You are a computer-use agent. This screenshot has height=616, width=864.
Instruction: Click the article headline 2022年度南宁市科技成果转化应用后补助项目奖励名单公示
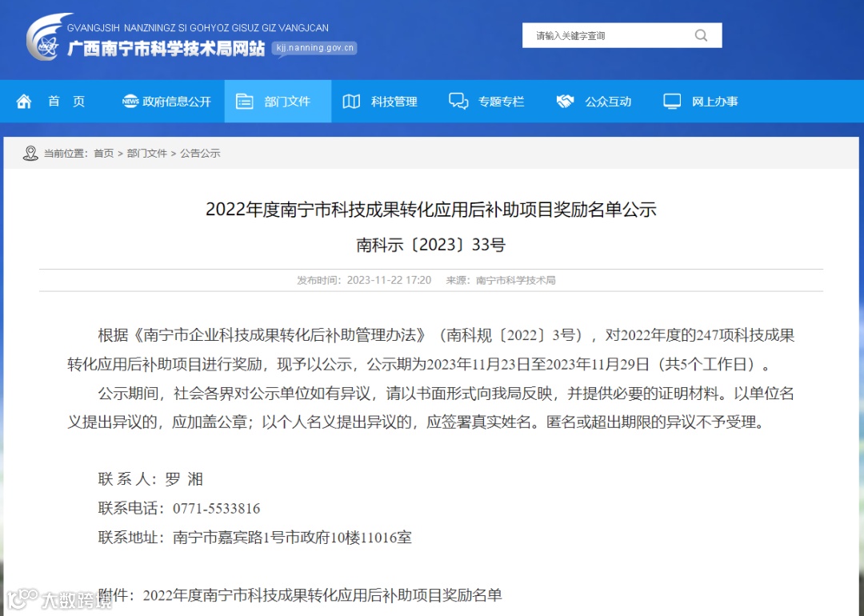[431, 210]
